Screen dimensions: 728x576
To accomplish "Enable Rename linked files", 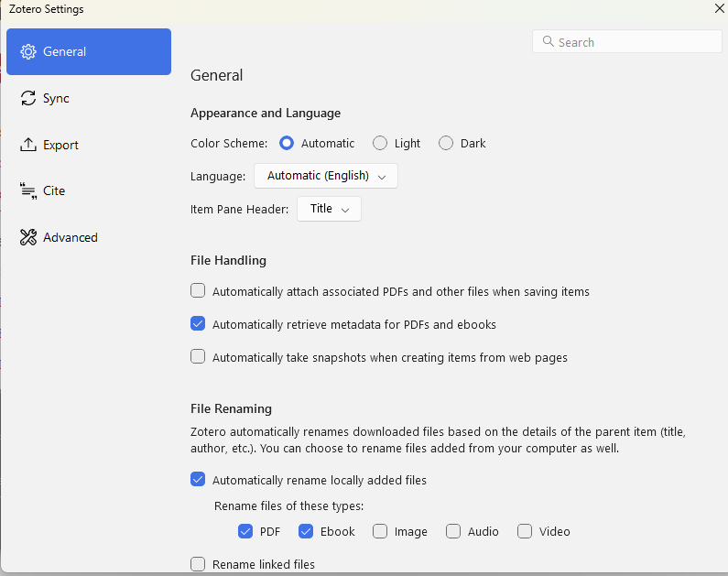I will tap(198, 564).
